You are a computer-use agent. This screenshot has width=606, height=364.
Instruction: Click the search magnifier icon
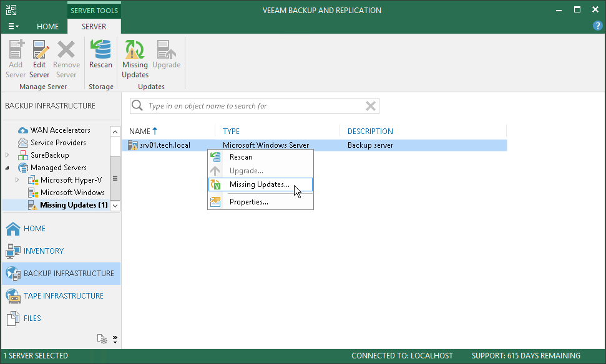coord(137,105)
